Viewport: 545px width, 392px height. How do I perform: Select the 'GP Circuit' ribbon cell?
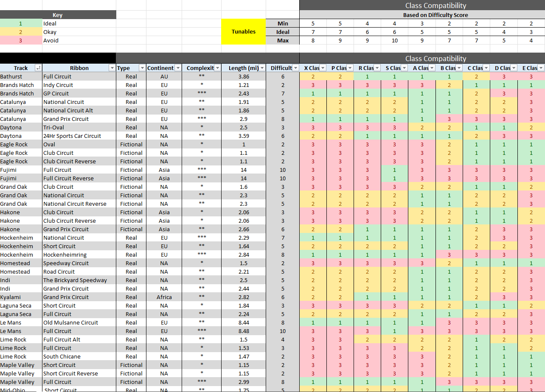click(x=79, y=93)
